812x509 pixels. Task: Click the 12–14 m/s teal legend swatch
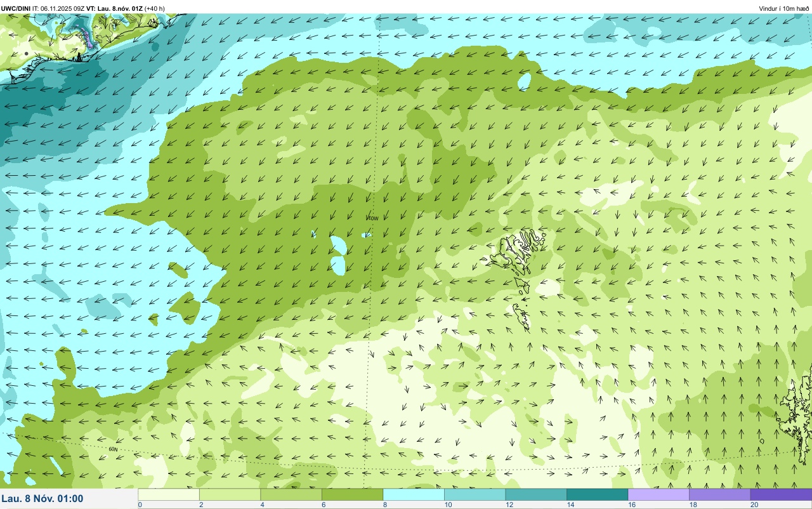tap(536, 494)
